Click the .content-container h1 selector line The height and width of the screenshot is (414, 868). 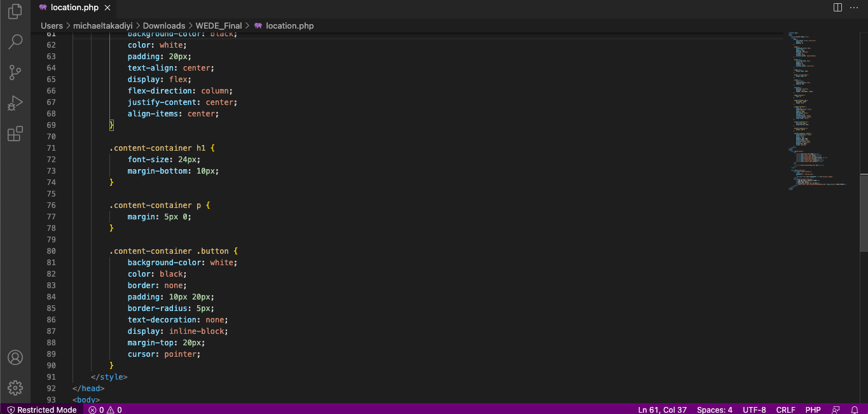point(162,148)
